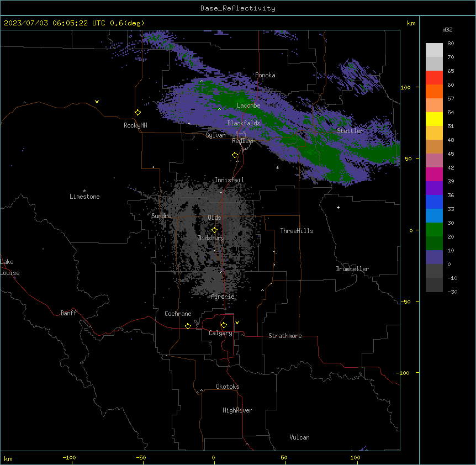
Task: Click the km unit label at bottom left
Action: coord(8,458)
